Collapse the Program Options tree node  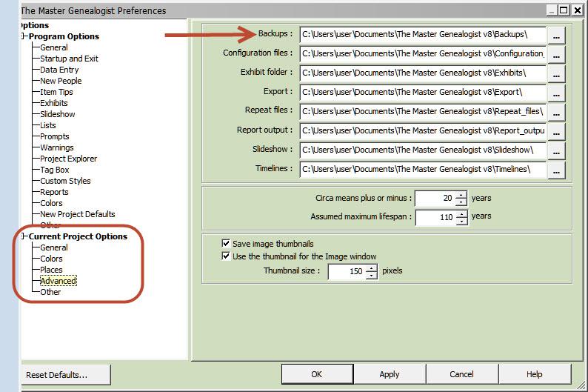click(24, 36)
